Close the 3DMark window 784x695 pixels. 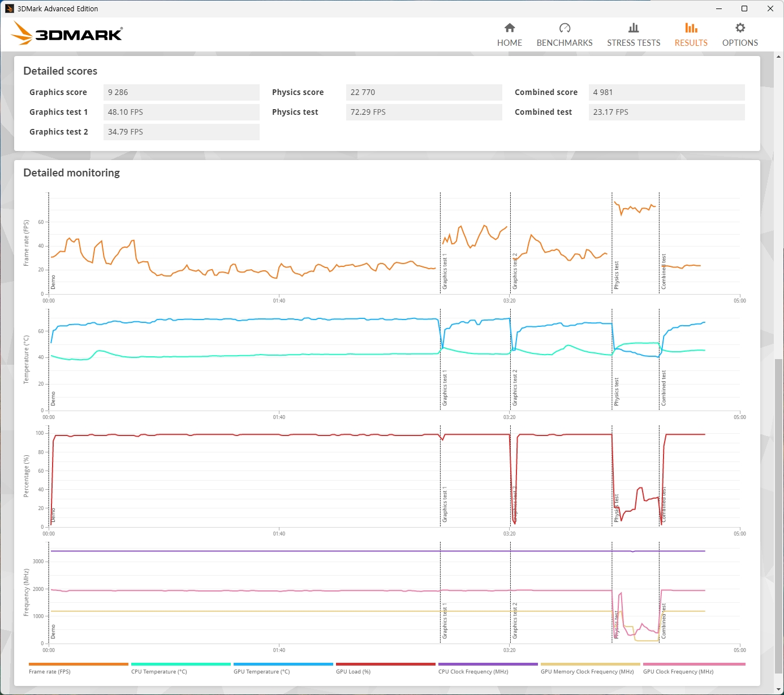[770, 8]
